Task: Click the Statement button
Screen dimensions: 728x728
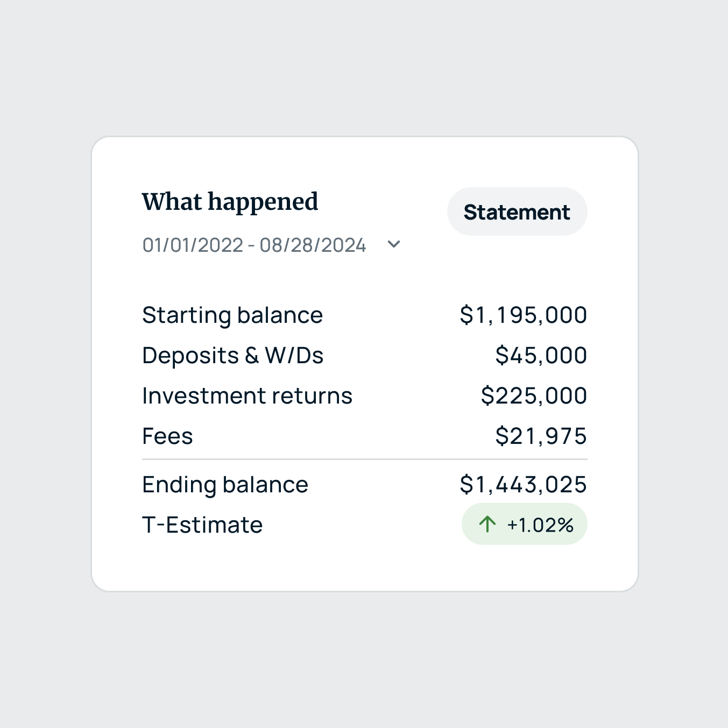Action: [517, 212]
